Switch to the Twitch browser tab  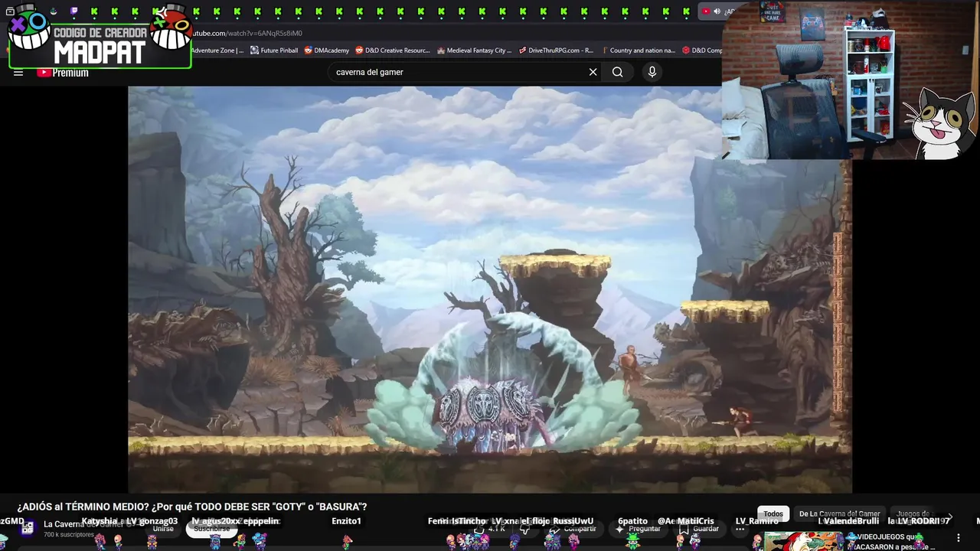tap(73, 11)
